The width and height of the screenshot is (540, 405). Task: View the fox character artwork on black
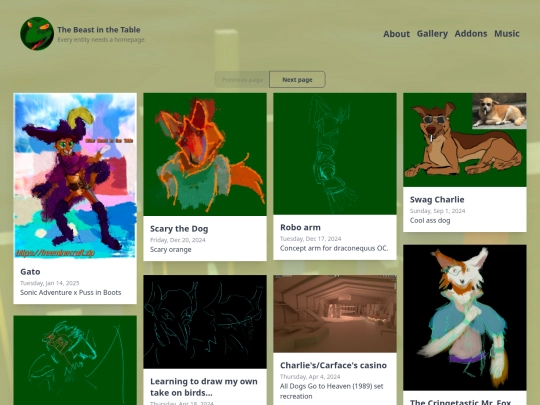[x=465, y=318]
